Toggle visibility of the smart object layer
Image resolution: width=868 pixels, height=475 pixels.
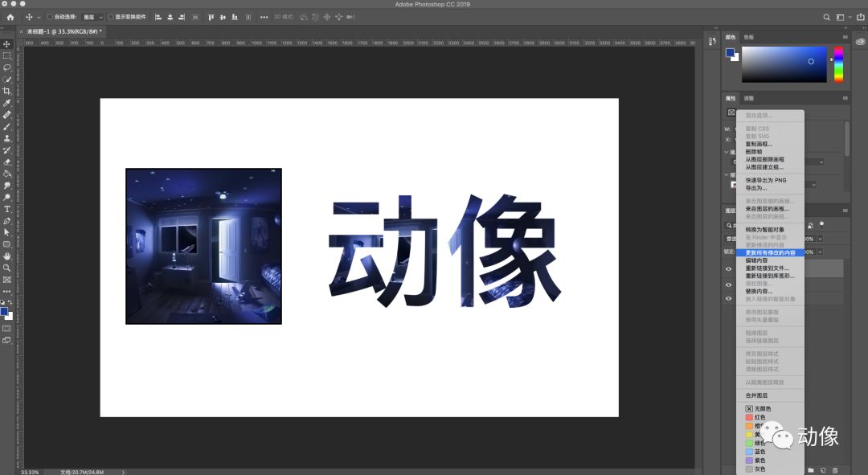point(728,269)
